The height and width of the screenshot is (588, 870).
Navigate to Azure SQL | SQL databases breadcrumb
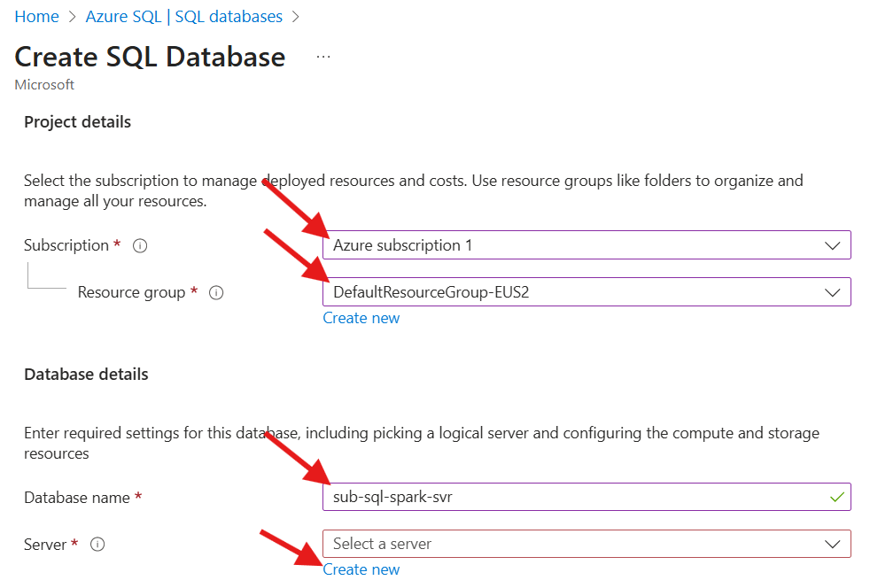coord(184,17)
